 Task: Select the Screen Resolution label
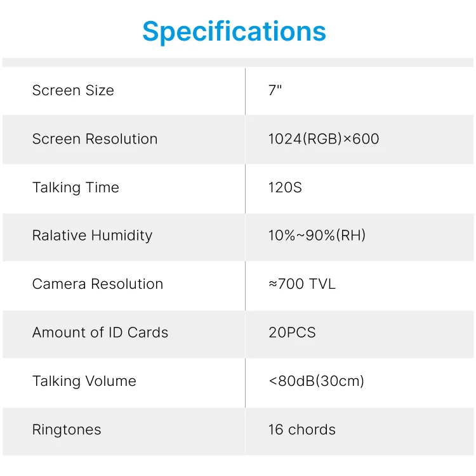pyautogui.click(x=95, y=139)
